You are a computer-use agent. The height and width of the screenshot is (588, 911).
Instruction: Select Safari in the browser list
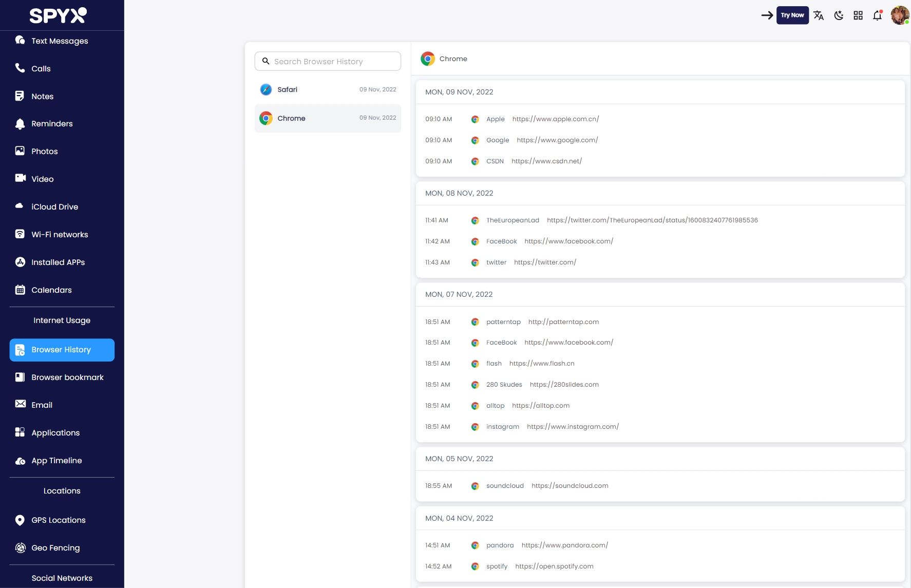tap(328, 89)
